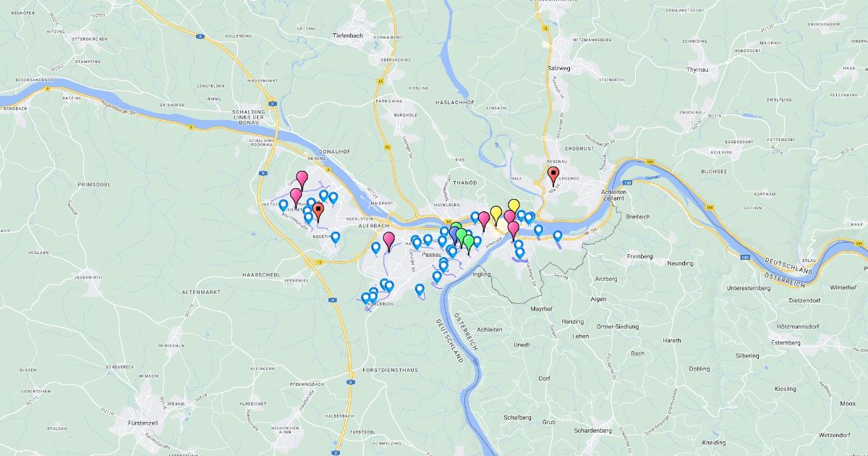Click the Passau city label
868x456 pixels.
[432, 255]
